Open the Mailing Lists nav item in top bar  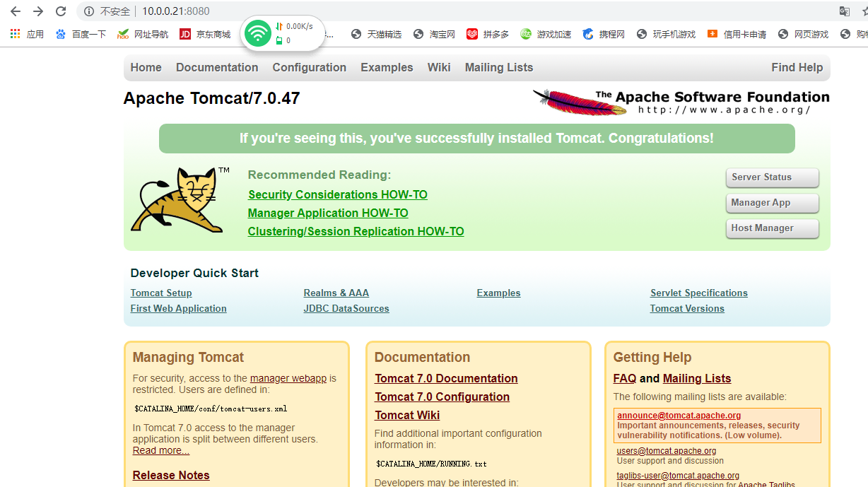pyautogui.click(x=499, y=67)
